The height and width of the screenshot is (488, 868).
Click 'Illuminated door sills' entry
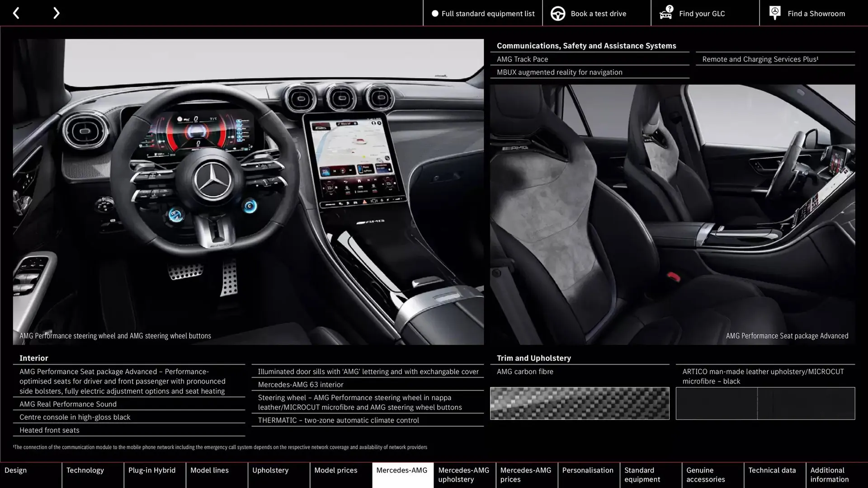click(368, 371)
